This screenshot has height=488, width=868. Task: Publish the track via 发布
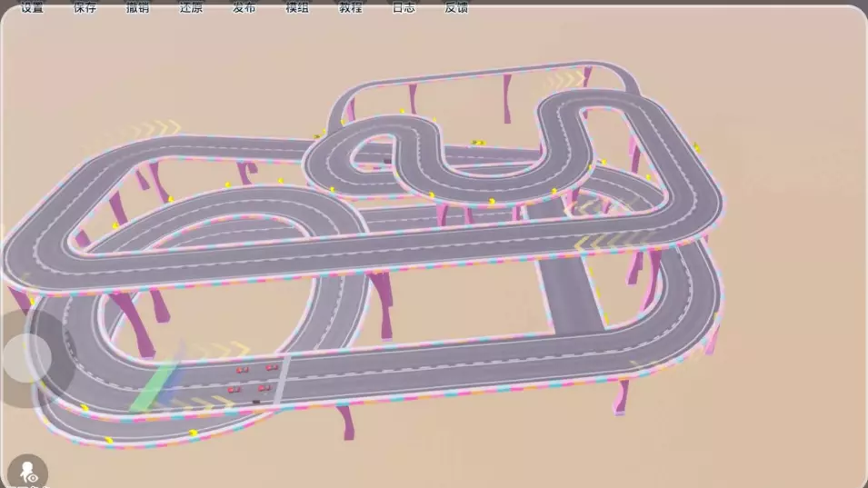click(244, 7)
